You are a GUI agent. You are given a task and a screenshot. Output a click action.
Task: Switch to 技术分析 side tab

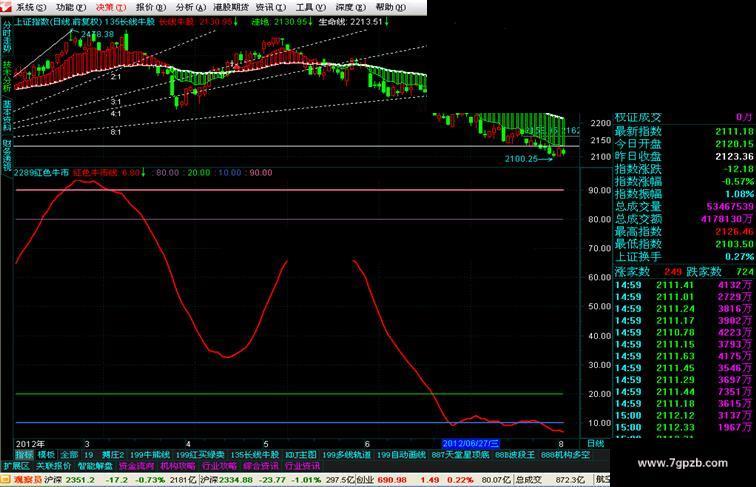(x=7, y=77)
